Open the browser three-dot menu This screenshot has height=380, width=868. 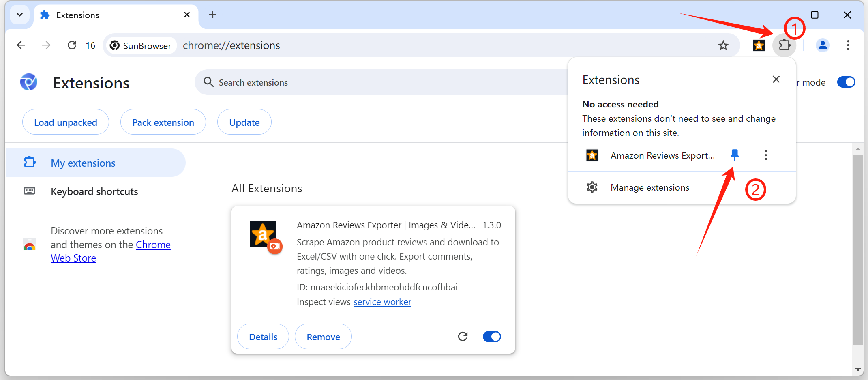[x=848, y=45]
